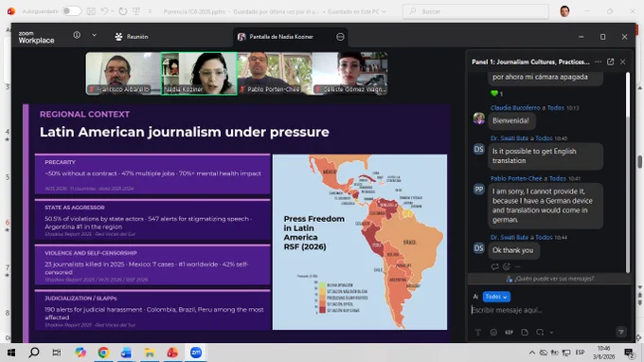This screenshot has height=362, width=644.
Task: Attach a file in chat
Action: coord(525,332)
